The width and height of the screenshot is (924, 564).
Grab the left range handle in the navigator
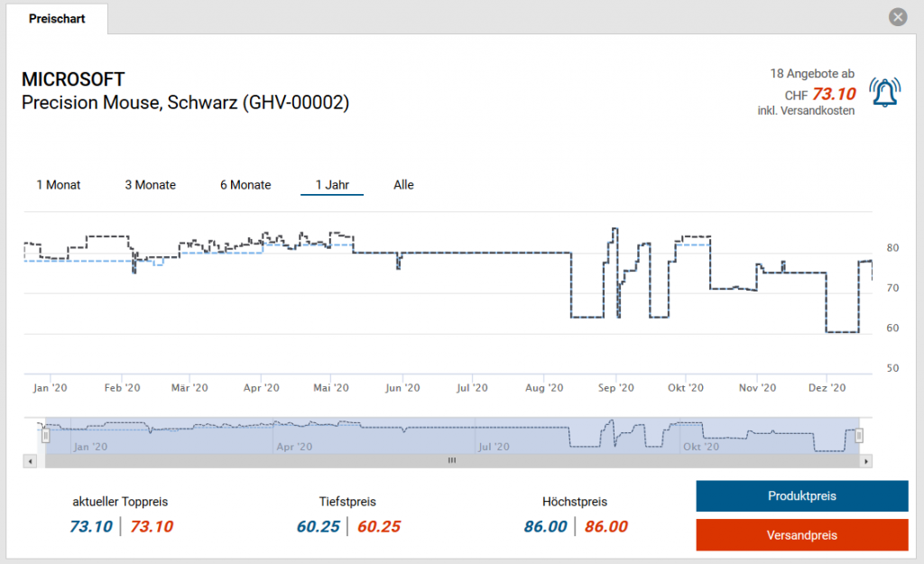pos(46,436)
